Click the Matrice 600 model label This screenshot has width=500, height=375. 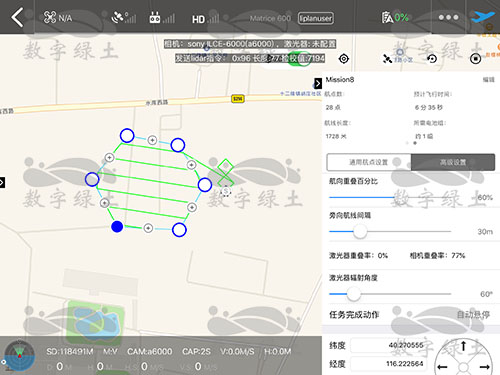tap(270, 18)
